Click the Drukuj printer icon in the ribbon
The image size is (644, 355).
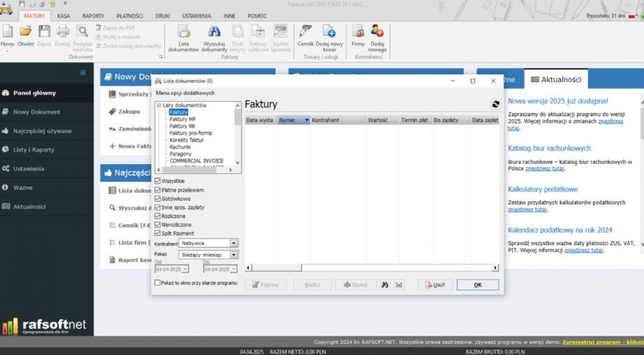point(63,31)
